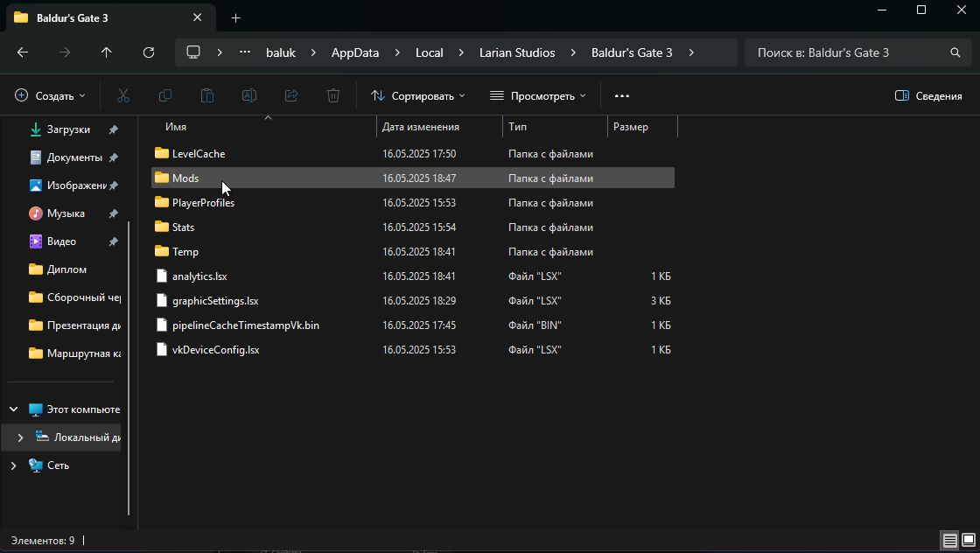Click the Delete trash icon
980x553 pixels.
pyautogui.click(x=333, y=95)
